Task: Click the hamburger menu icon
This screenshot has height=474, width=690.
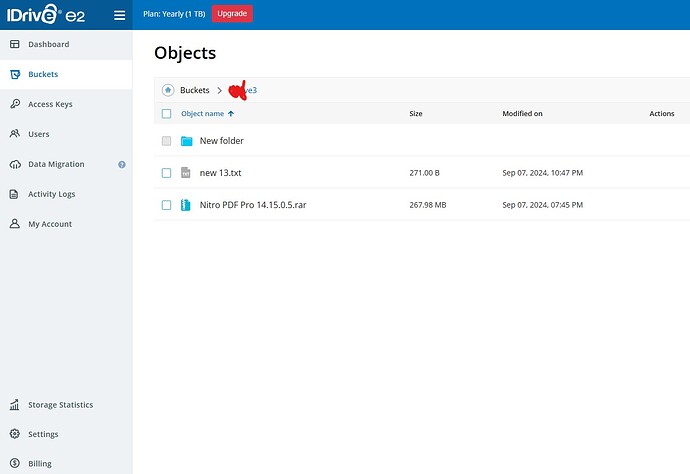Action: click(119, 15)
